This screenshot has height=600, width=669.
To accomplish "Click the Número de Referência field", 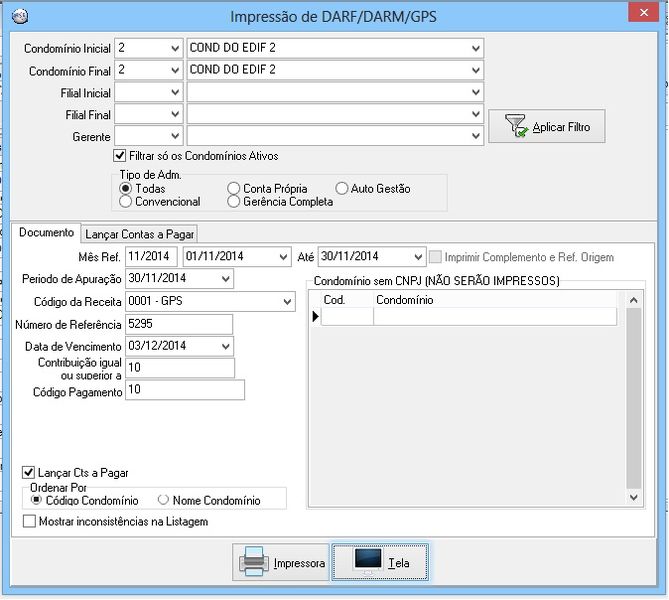I will pos(179,324).
